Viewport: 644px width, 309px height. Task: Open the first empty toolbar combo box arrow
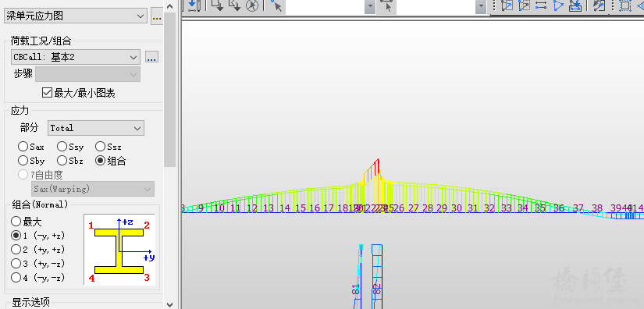point(370,6)
